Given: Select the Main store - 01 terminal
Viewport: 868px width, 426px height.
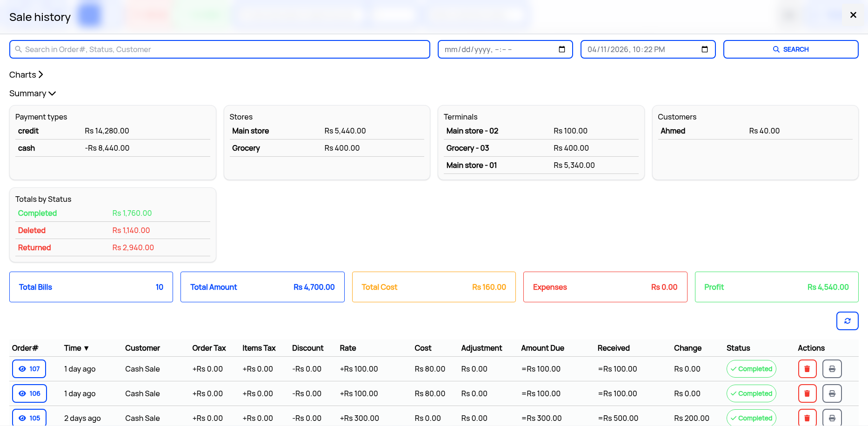Looking at the screenshot, I should point(541,166).
